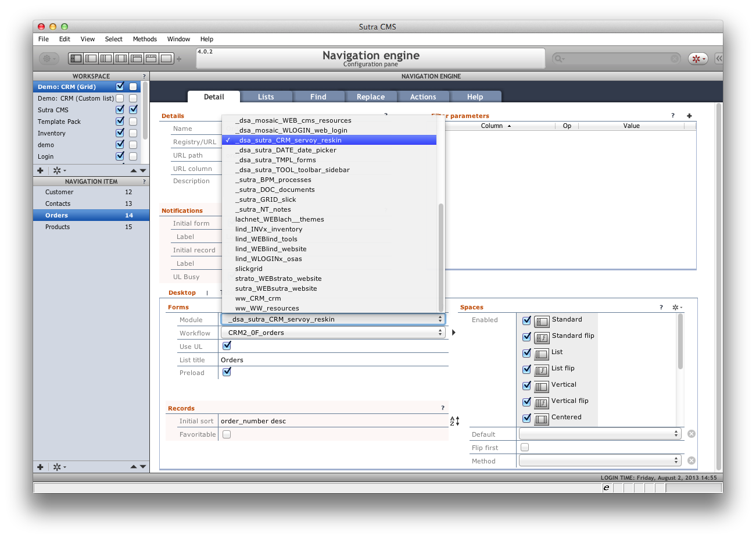The width and height of the screenshot is (756, 539).
Task: Switch to the Find tab
Action: pyautogui.click(x=318, y=97)
